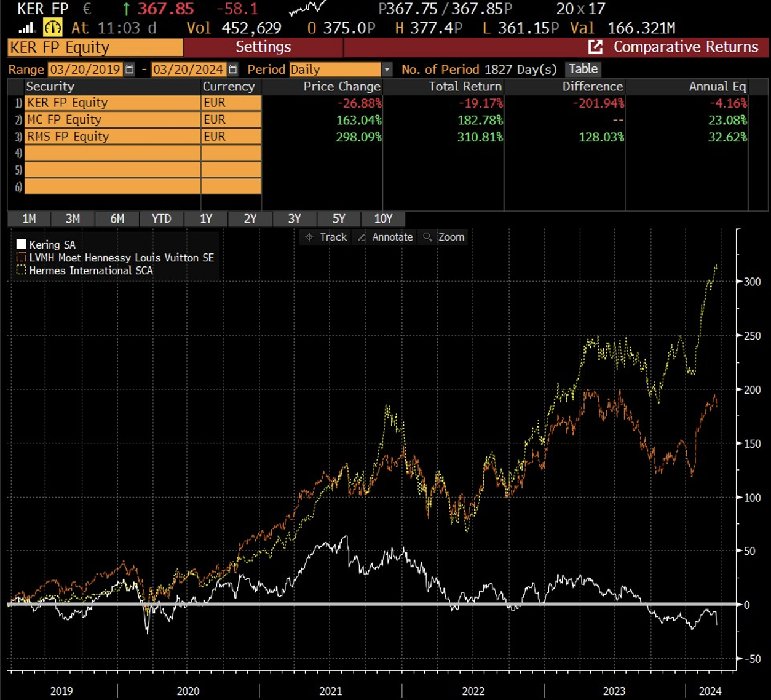
Task: Click the Table button
Action: (583, 69)
